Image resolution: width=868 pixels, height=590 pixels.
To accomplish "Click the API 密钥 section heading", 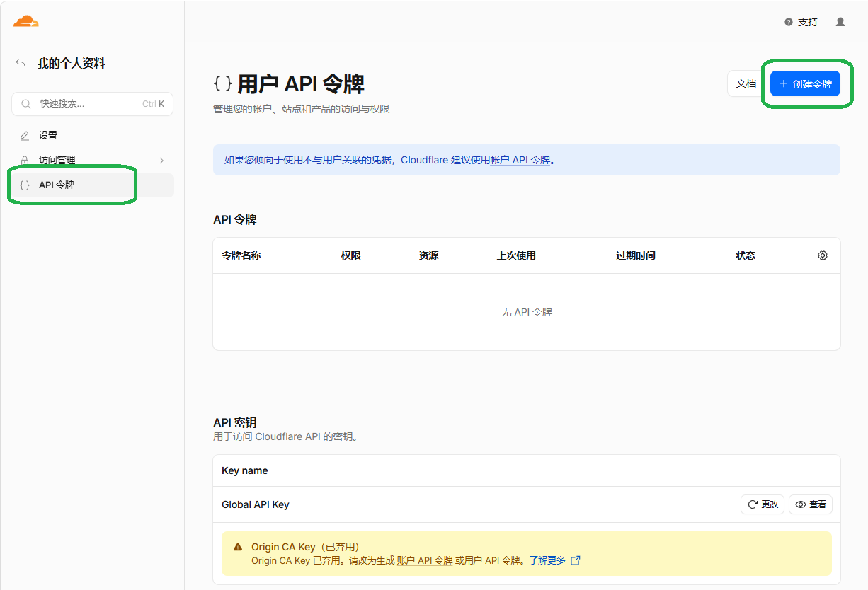I will 234,422.
